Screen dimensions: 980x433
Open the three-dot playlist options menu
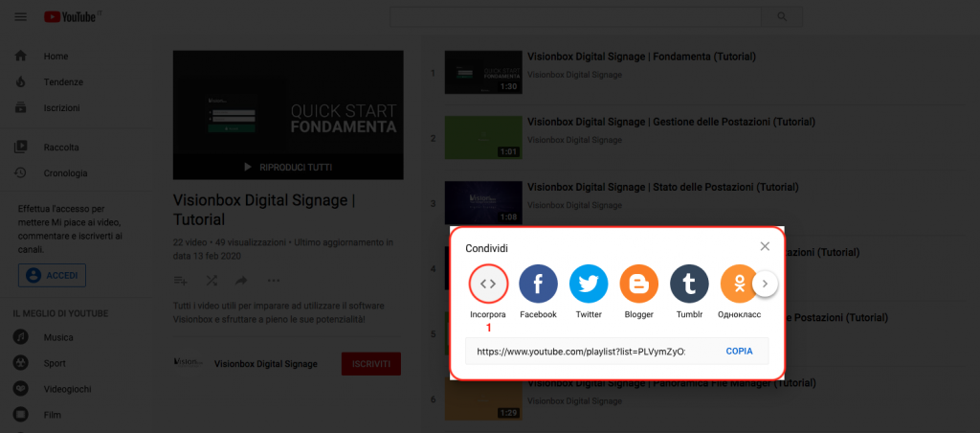pos(273,281)
